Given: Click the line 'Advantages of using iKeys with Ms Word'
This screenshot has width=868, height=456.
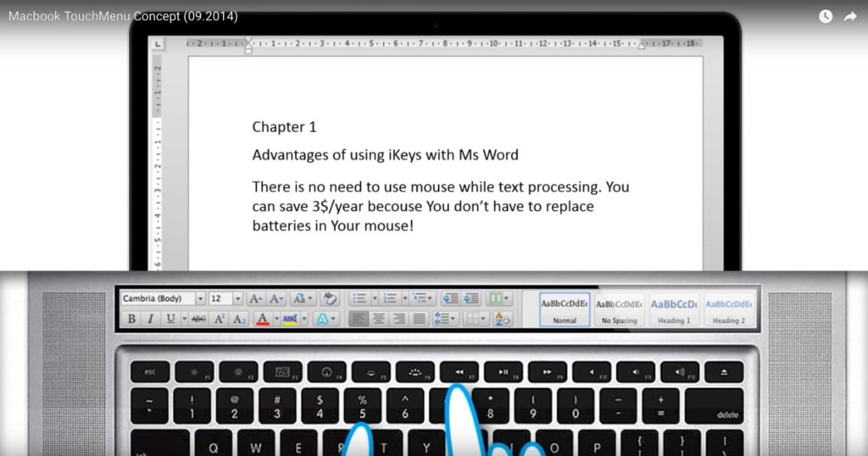Looking at the screenshot, I should 386,154.
